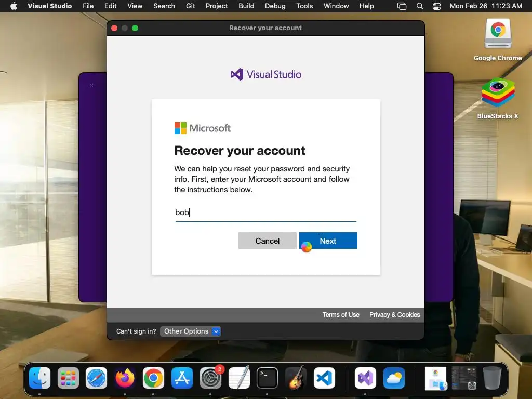Click the Stage Manager menu bar icon
Viewport: 532px width, 399px height.
click(x=402, y=6)
